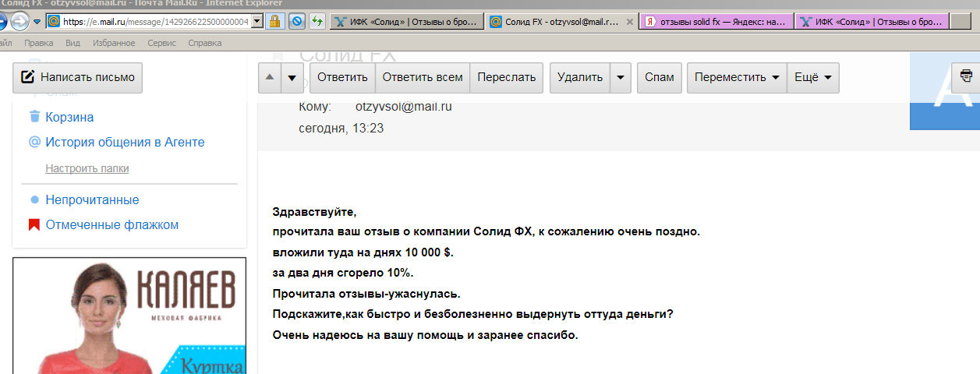Expand the address bar URL dropdown
Screen dimensions: 980x374
[x=257, y=22]
